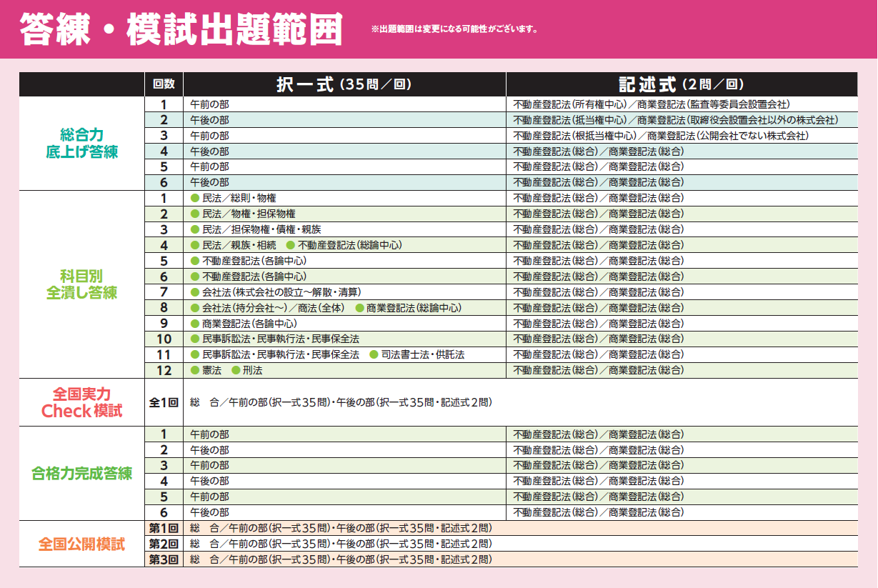
Task: Click the 第3回 cell of 全国公開模試
Action: pyautogui.click(x=164, y=559)
